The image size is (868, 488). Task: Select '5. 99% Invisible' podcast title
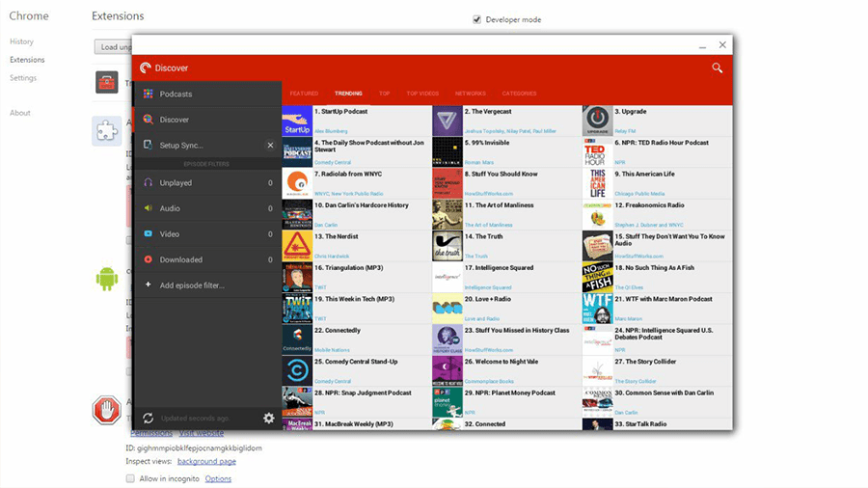(487, 143)
